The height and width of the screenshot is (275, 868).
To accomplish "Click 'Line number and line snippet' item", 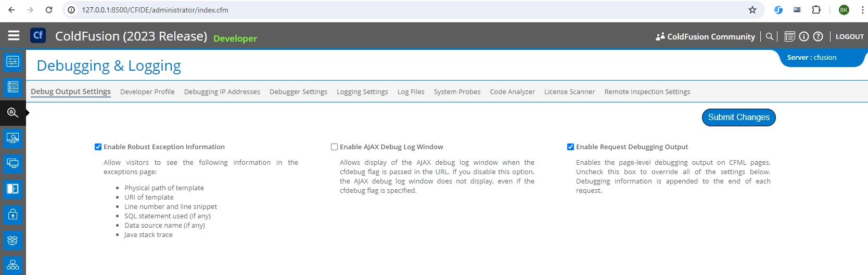I will click(171, 207).
